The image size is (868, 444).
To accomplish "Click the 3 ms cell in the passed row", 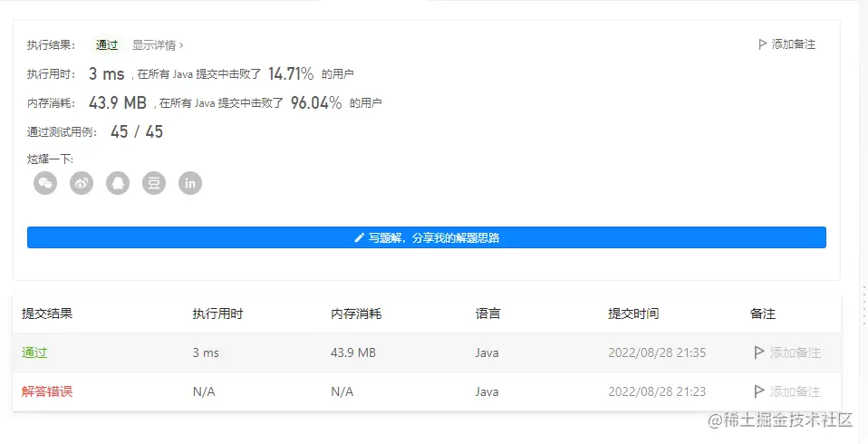I will click(x=206, y=352).
